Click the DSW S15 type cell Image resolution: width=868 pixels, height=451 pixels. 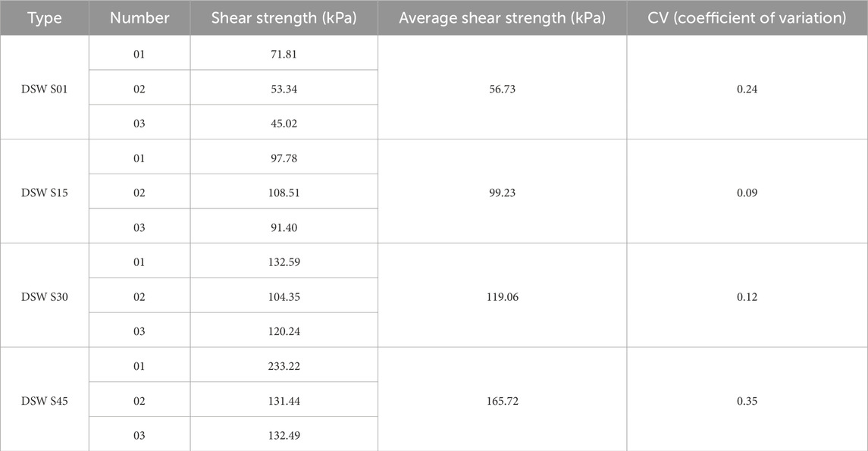click(x=44, y=193)
